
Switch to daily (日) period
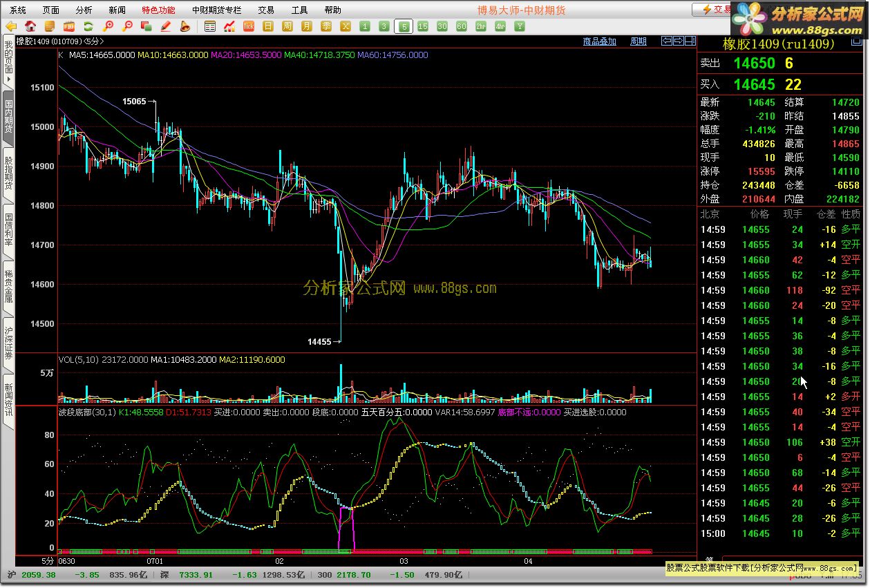click(x=268, y=26)
